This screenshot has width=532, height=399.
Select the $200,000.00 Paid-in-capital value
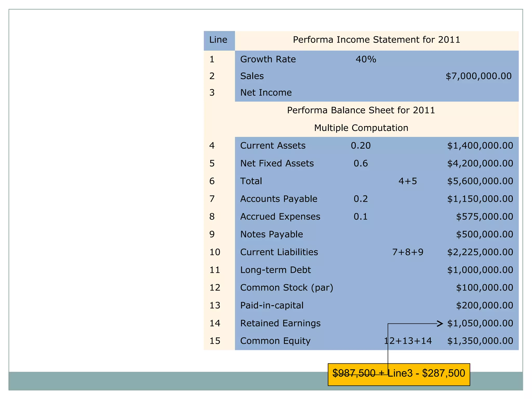pyautogui.click(x=484, y=305)
